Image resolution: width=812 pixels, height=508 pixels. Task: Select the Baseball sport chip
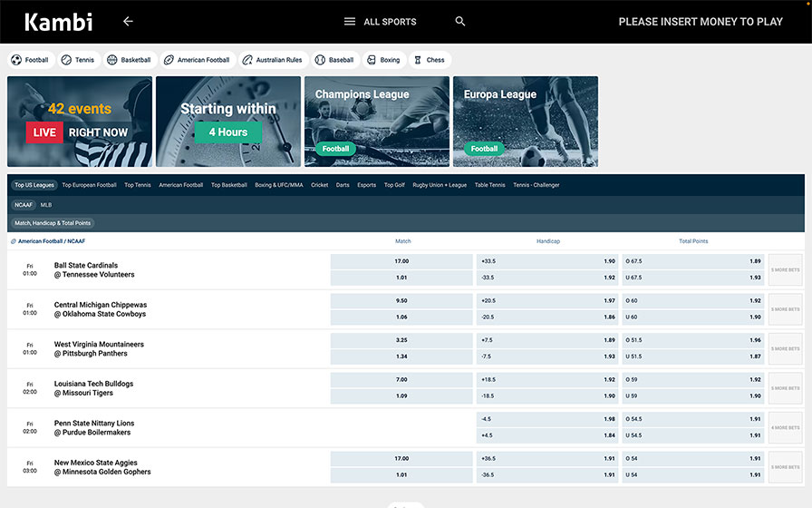pos(335,60)
